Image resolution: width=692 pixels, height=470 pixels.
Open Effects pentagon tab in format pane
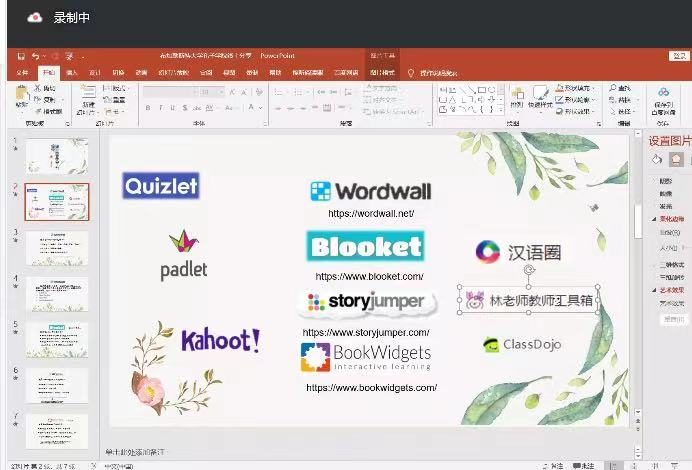click(676, 159)
